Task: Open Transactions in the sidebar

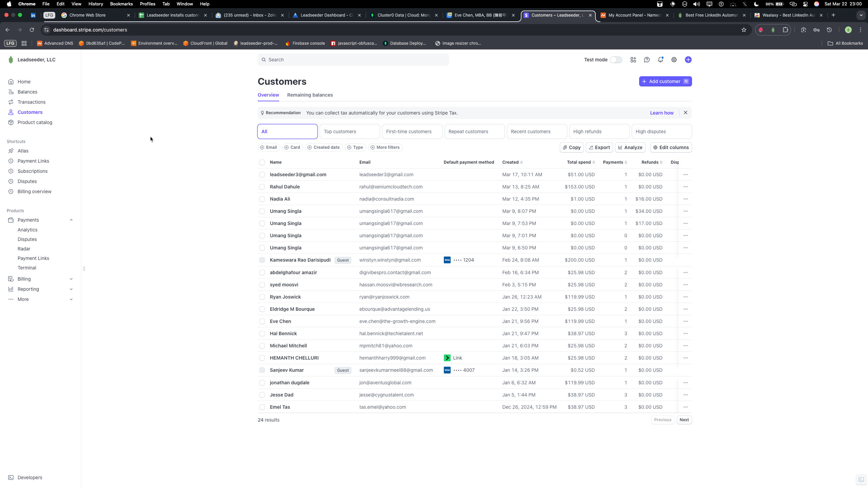Action: click(x=31, y=102)
